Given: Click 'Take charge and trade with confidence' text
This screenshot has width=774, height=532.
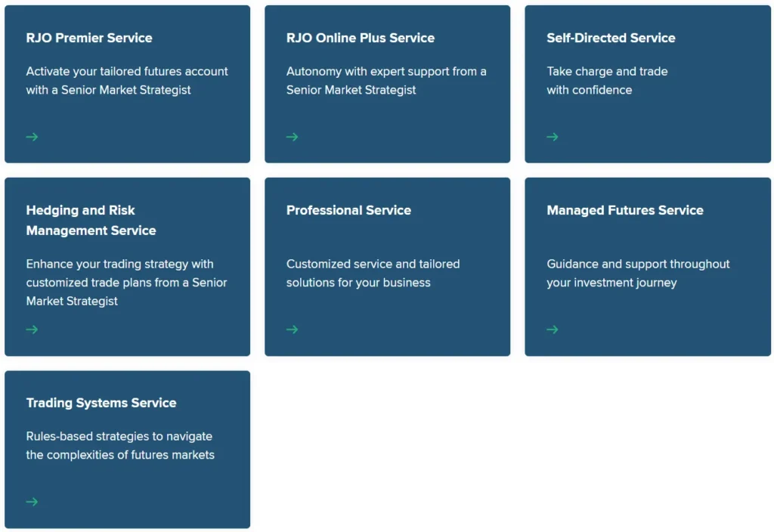Looking at the screenshot, I should point(607,81).
